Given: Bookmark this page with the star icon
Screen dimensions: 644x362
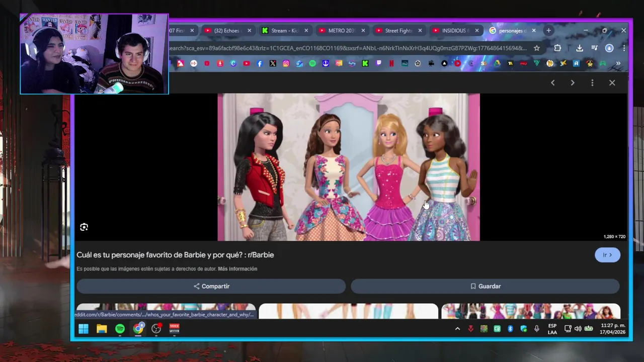Looking at the screenshot, I should click(537, 48).
